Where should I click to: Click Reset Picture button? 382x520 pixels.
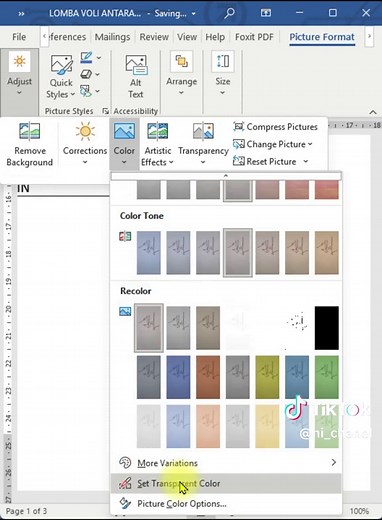(x=265, y=161)
